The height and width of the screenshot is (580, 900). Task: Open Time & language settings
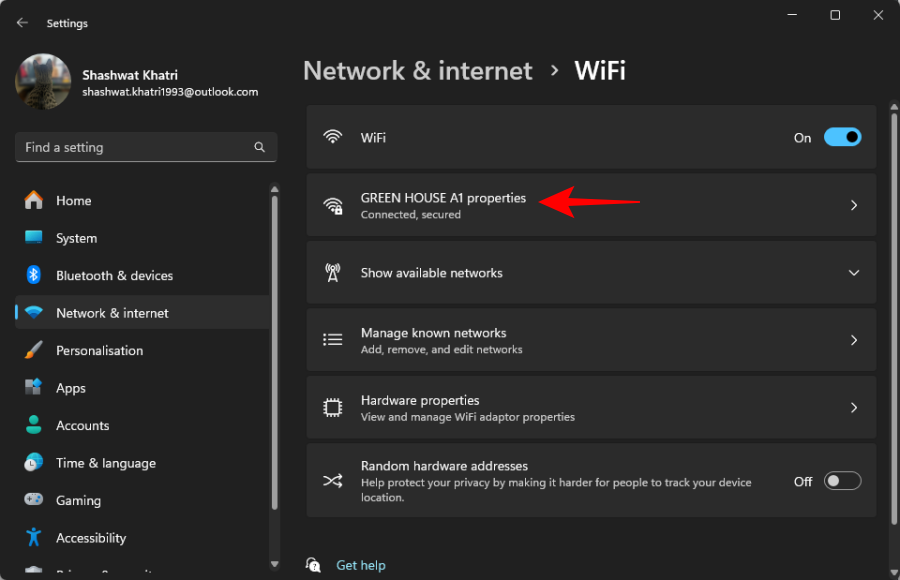tap(106, 463)
